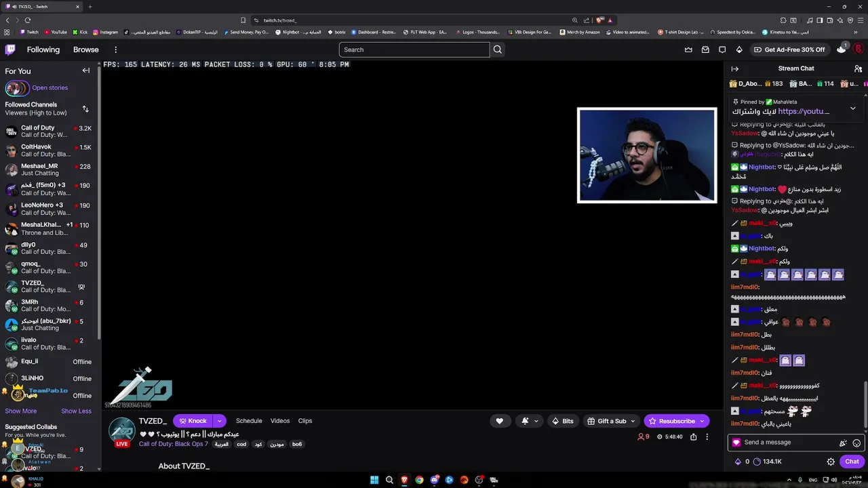Expand the Knock button dropdown arrow

coord(219,421)
